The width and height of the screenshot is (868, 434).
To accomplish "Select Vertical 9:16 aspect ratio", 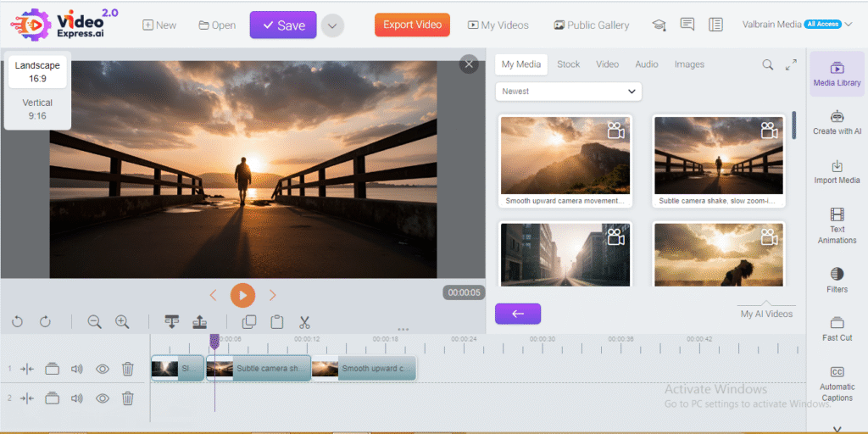I will coord(37,109).
